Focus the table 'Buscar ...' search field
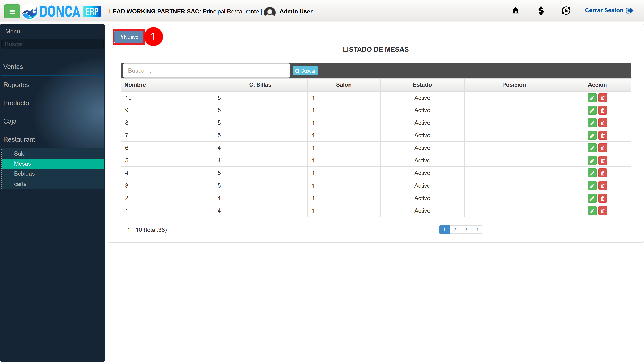644x362 pixels. (206, 70)
